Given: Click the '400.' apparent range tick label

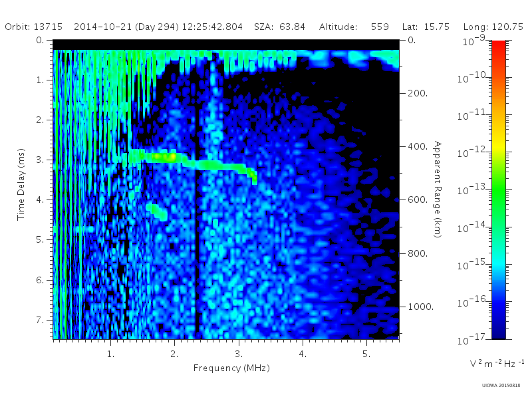Looking at the screenshot, I should pyautogui.click(x=418, y=146).
